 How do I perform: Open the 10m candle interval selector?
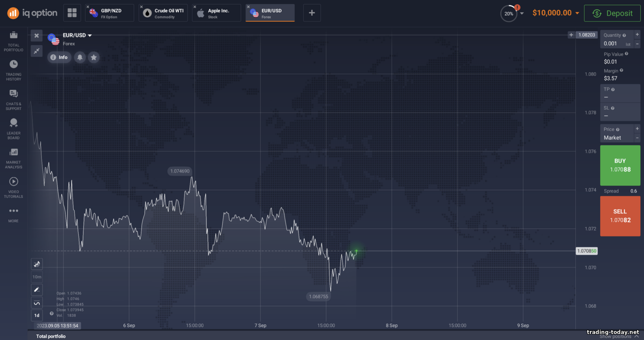(37, 277)
